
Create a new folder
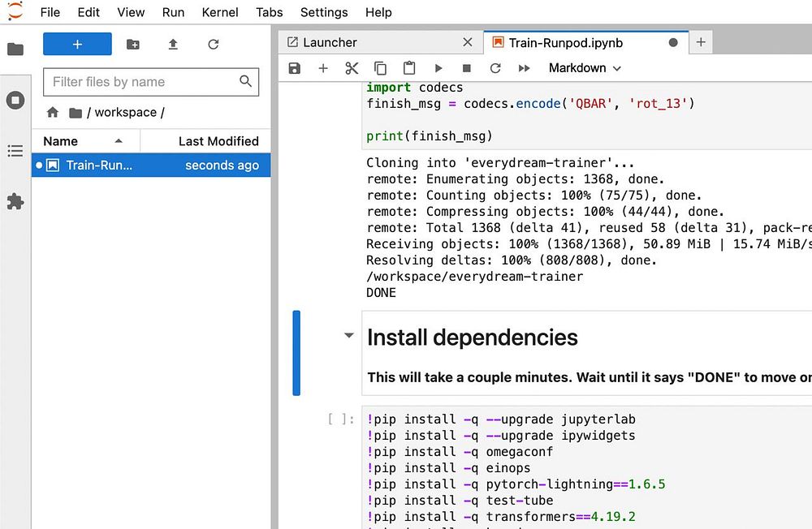coord(133,45)
